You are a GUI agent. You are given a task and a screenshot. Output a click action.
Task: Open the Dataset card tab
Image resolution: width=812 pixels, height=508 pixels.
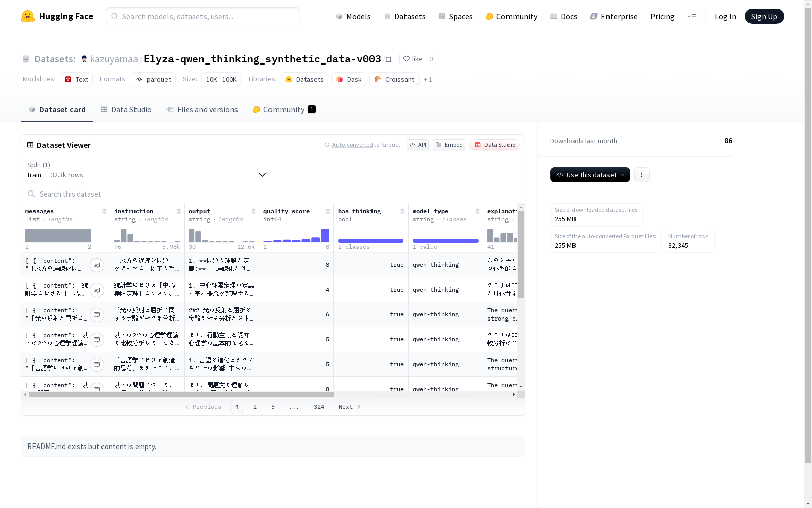pyautogui.click(x=57, y=109)
